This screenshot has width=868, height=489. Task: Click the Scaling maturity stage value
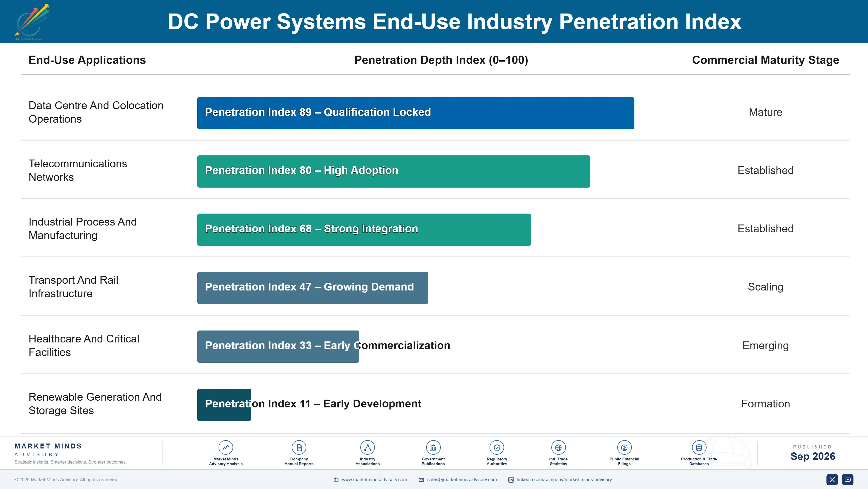click(x=765, y=287)
